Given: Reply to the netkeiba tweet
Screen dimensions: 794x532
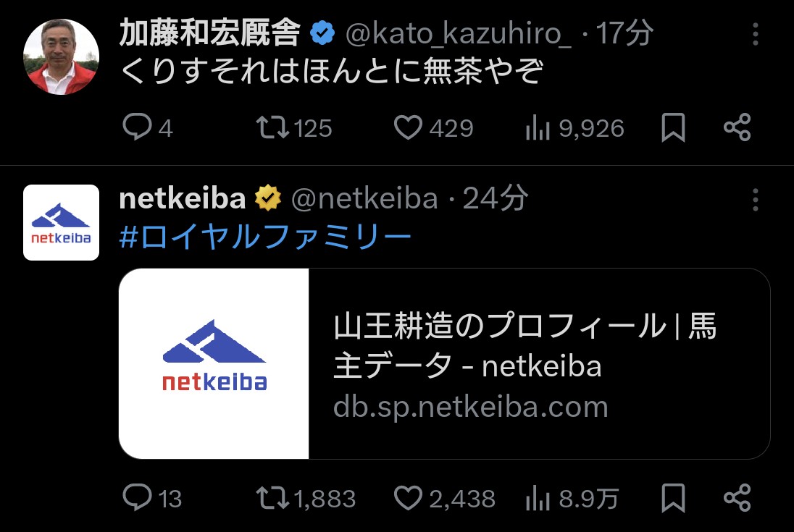Looking at the screenshot, I should coord(136,497).
